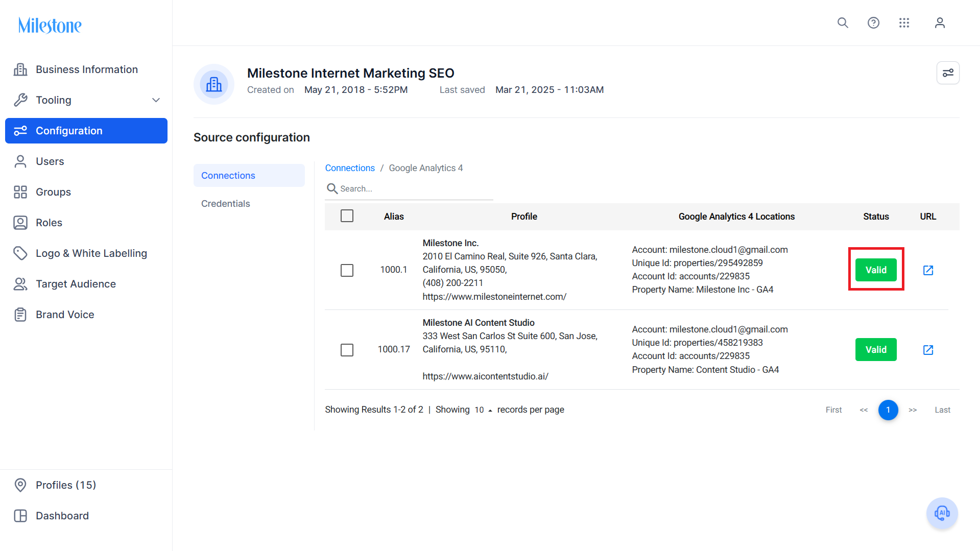Click Unique Id properties/295492859 text
980x551 pixels.
pos(697,263)
